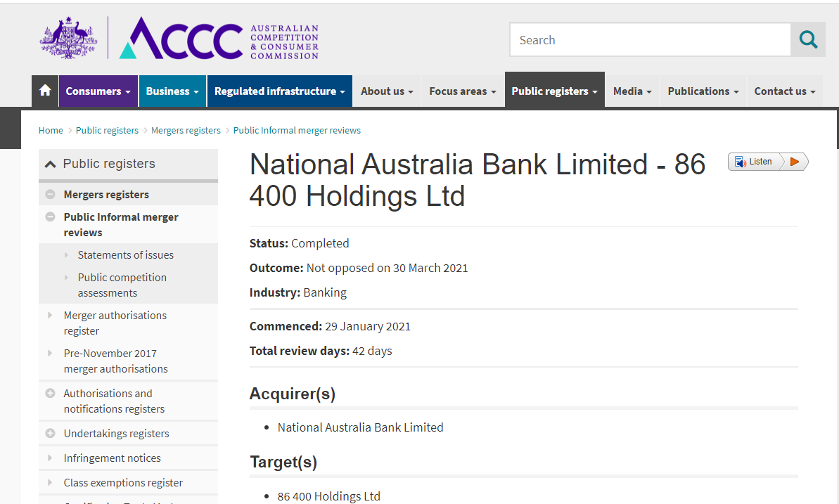839x504 pixels.
Task: Expand Undertakings registers plus icon
Action: pyautogui.click(x=50, y=434)
